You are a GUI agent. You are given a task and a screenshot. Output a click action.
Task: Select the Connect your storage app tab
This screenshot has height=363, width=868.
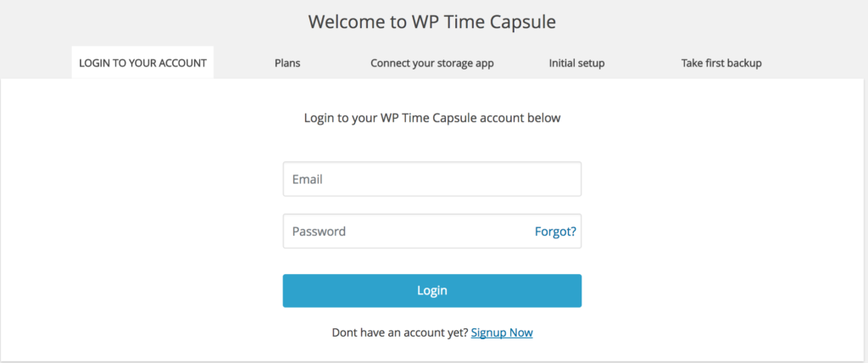point(431,63)
